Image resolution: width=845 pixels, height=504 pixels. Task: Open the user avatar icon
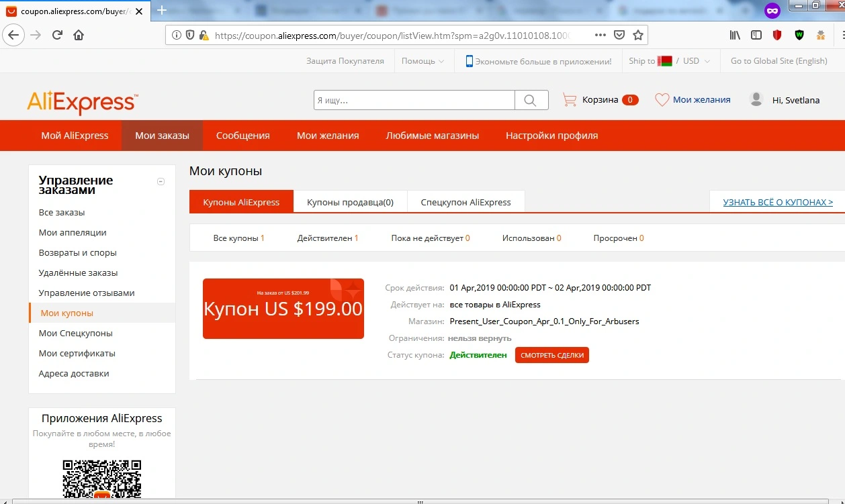tap(756, 99)
